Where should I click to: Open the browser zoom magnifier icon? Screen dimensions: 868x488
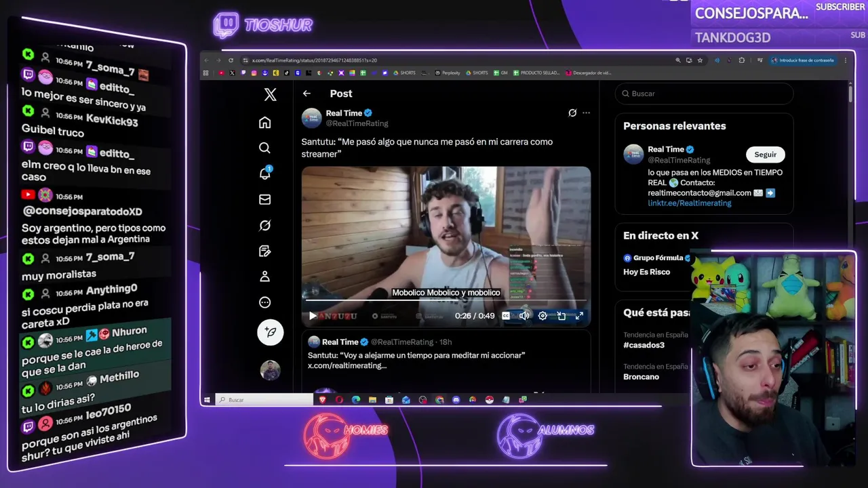[x=678, y=60]
